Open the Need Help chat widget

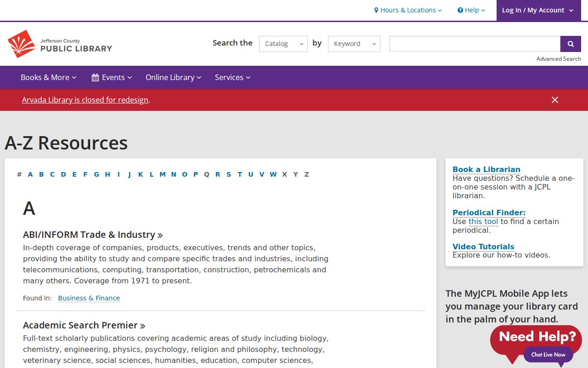537,344
